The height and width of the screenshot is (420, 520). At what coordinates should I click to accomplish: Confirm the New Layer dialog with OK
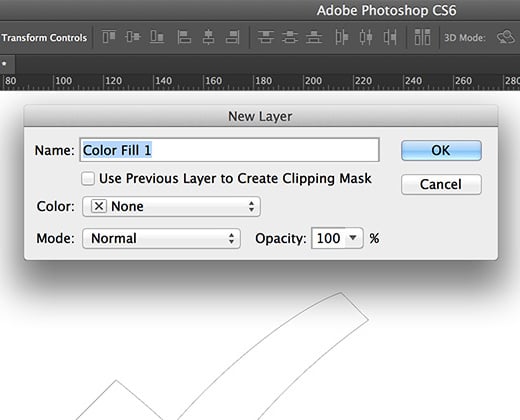coord(441,150)
